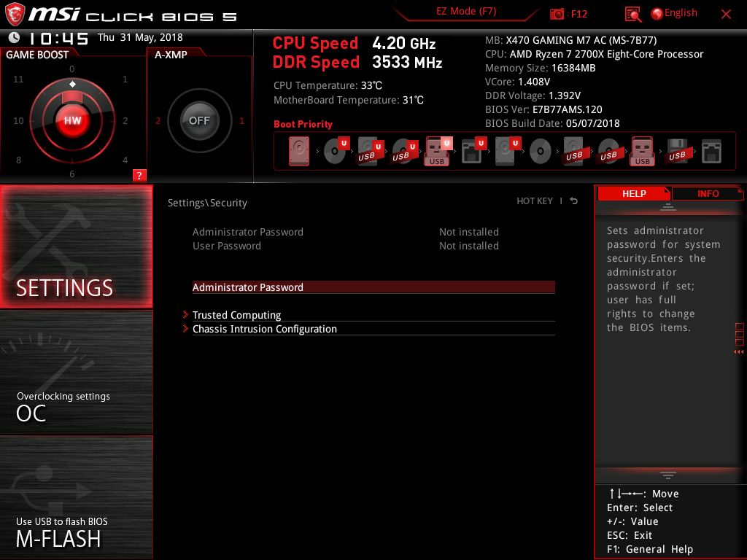Open Game Boost help via the red question mark

tap(139, 175)
